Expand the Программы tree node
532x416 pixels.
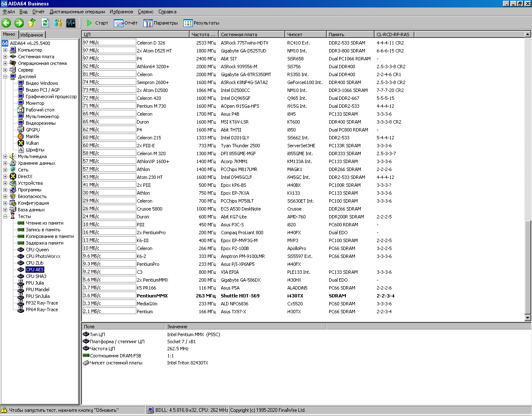[5, 190]
